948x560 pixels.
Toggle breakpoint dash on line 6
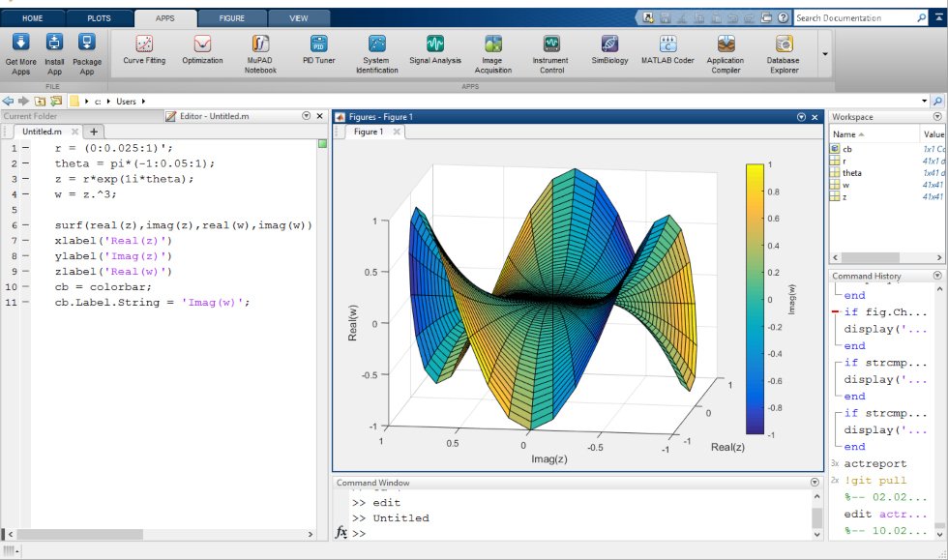pos(25,225)
